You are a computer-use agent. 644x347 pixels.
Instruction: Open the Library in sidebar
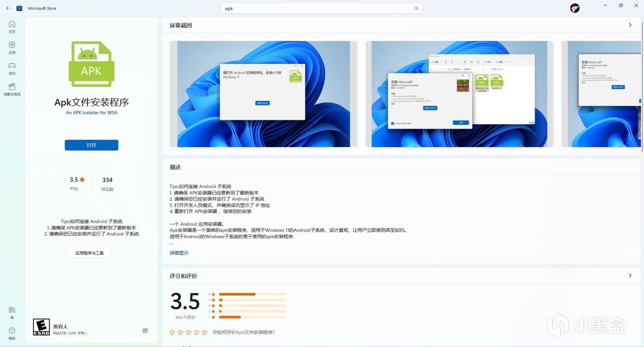tap(12, 313)
